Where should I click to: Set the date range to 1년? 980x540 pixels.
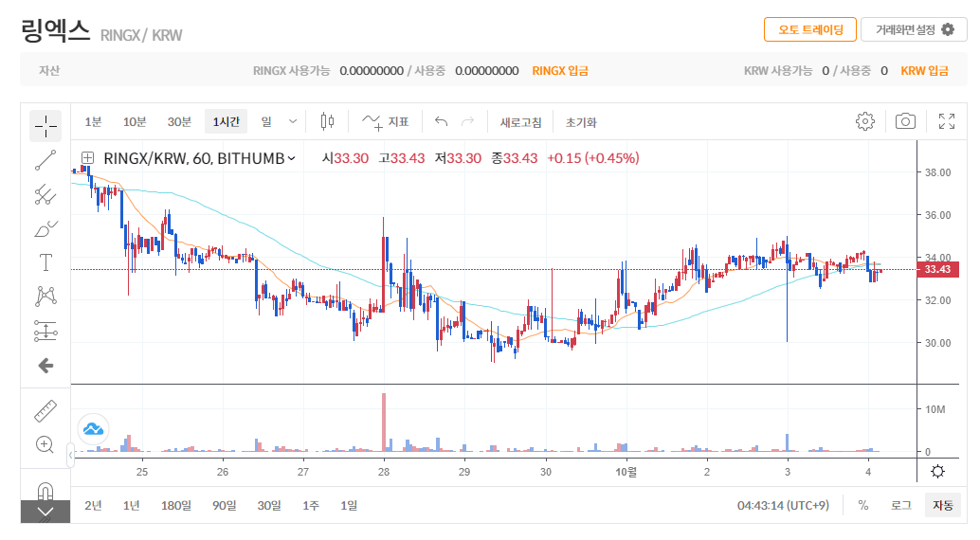(131, 505)
